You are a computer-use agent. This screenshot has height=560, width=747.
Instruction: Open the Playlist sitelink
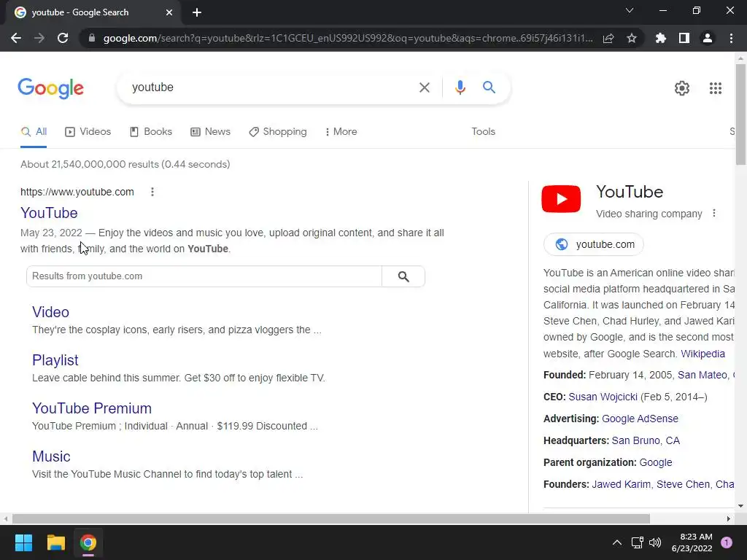[x=55, y=360]
